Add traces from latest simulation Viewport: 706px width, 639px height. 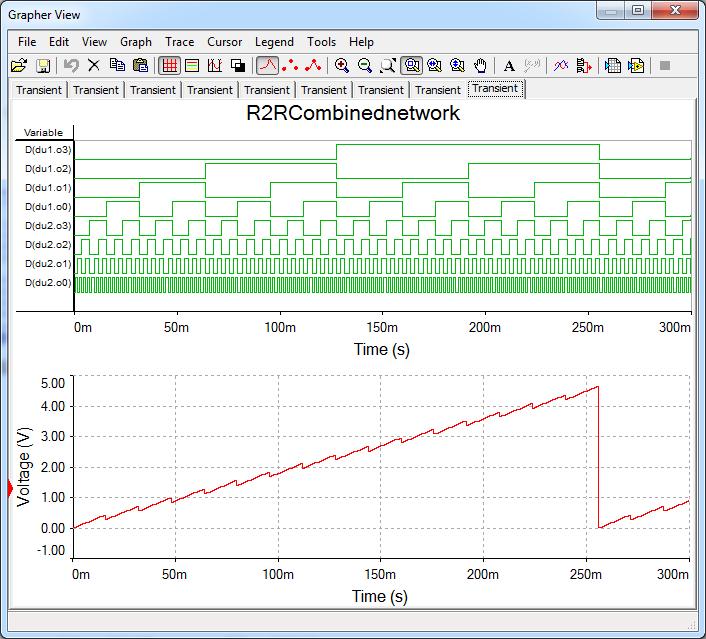(x=584, y=66)
